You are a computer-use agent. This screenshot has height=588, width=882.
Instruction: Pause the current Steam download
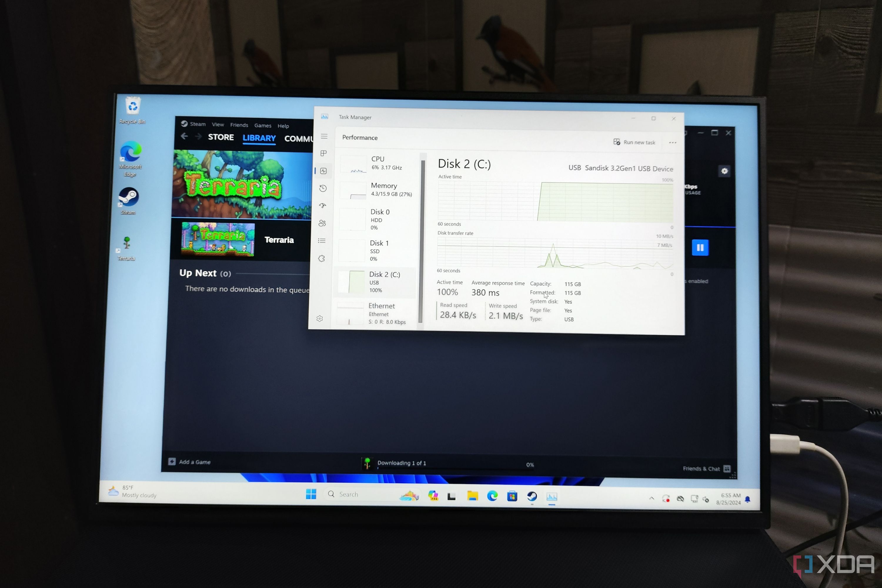[x=700, y=248]
